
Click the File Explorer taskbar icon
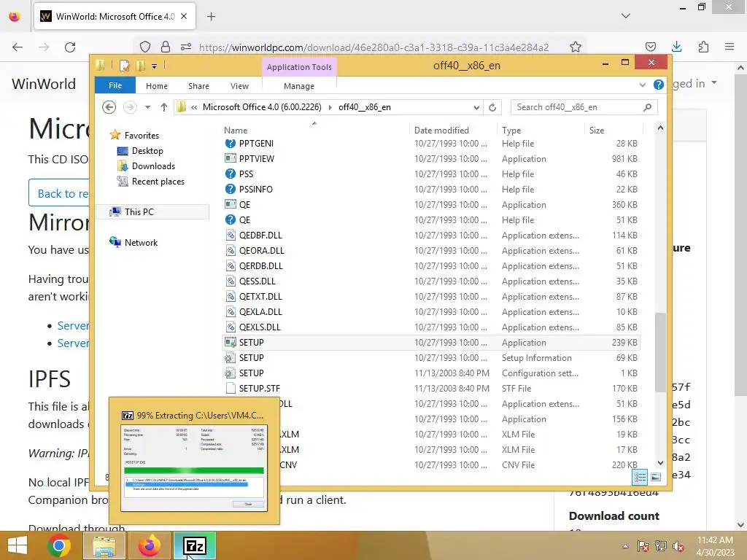104,545
